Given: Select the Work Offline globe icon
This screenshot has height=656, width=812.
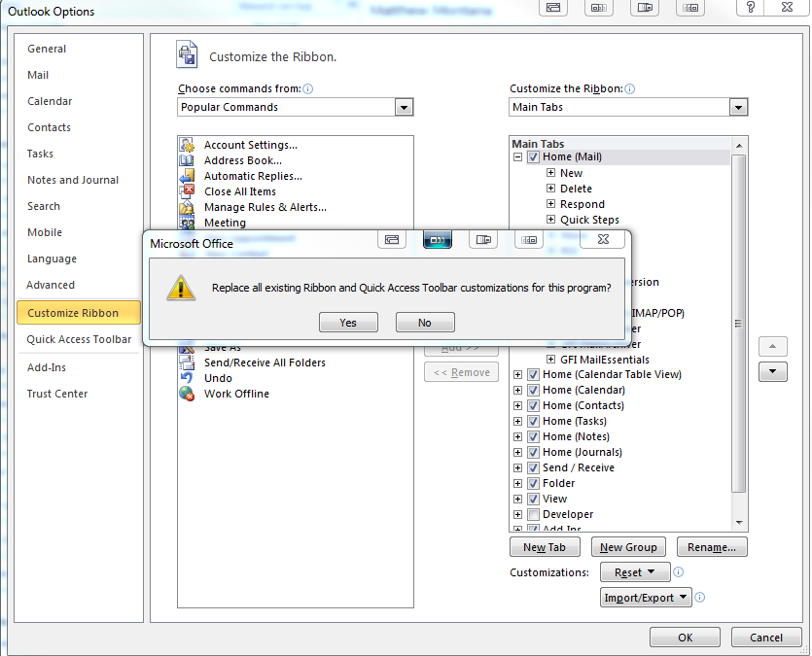Looking at the screenshot, I should [x=188, y=394].
